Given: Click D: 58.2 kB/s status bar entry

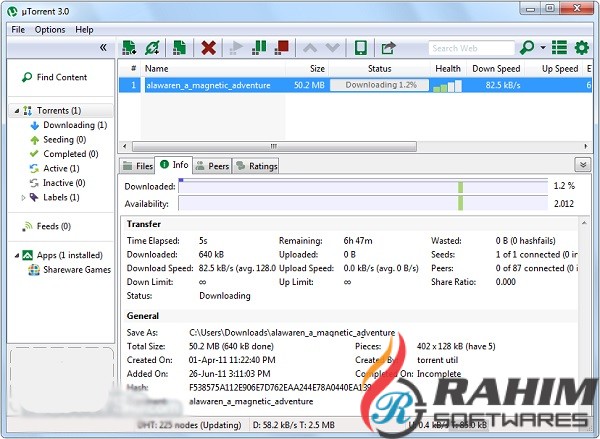Looking at the screenshot, I should [293, 425].
